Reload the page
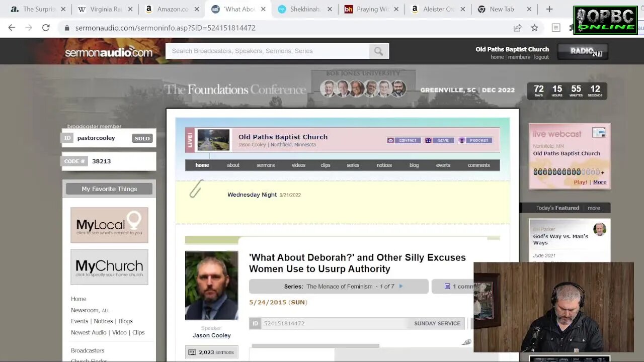Image resolution: width=644 pixels, height=362 pixels. pos(46,28)
